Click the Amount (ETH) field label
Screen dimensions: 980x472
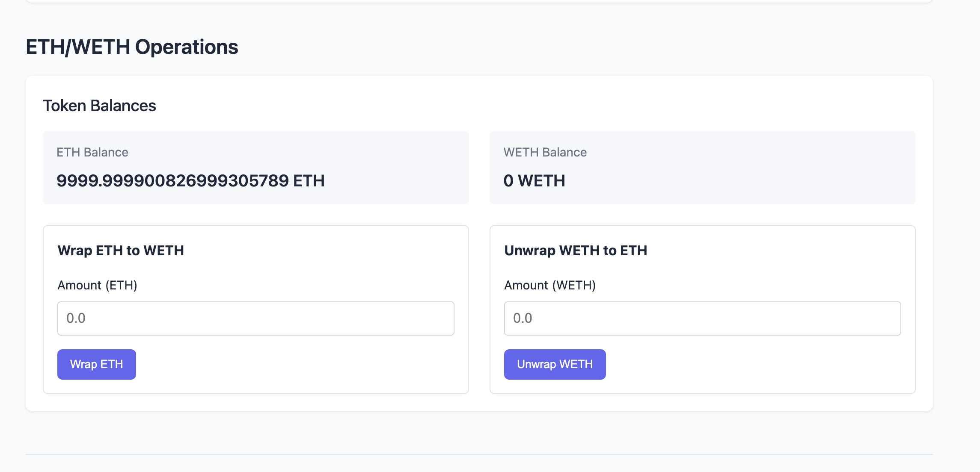97,285
